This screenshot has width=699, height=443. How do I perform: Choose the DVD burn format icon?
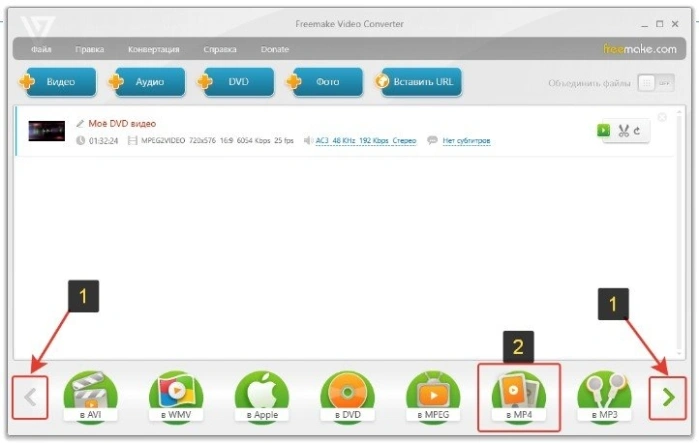347,397
